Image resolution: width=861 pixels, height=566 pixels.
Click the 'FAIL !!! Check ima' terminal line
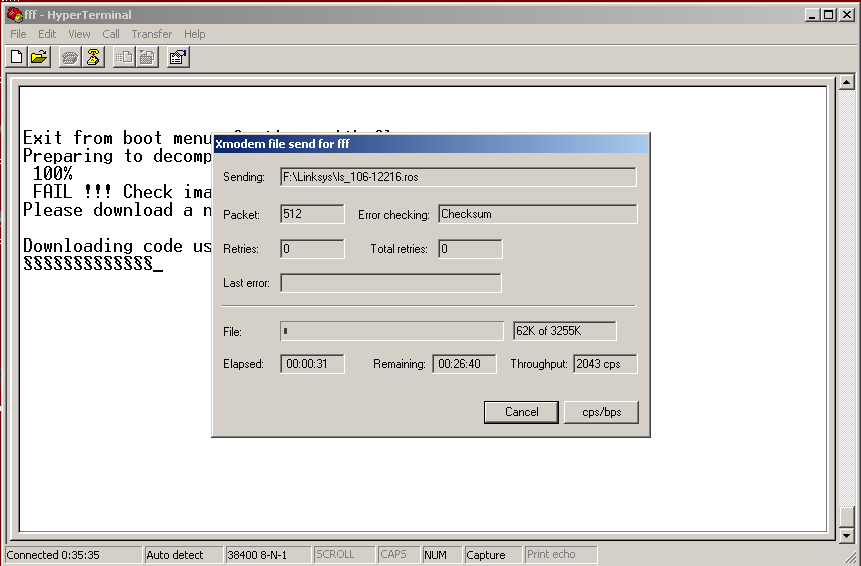(x=122, y=192)
